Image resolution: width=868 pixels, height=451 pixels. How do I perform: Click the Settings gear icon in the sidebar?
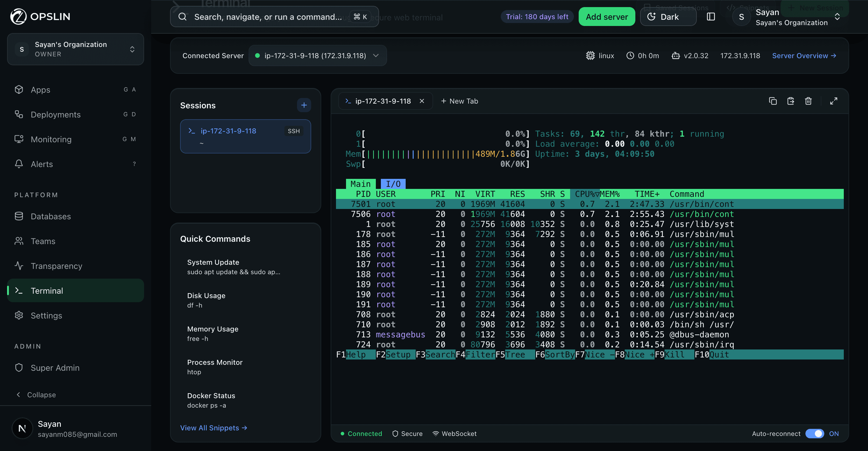(x=19, y=315)
